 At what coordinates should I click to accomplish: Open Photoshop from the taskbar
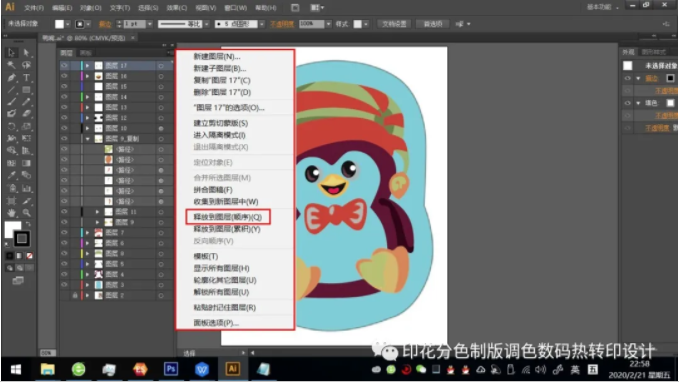[171, 369]
